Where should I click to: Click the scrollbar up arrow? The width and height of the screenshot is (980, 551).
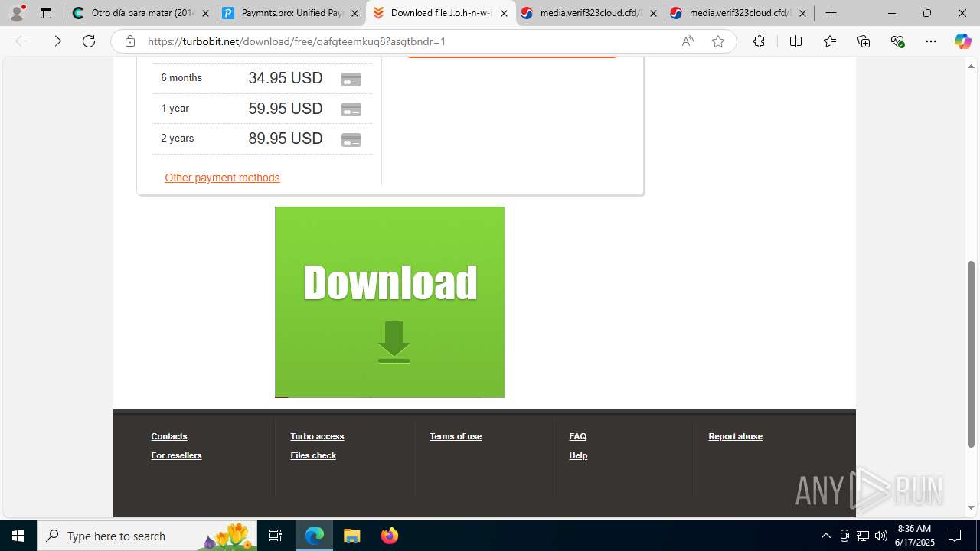[x=972, y=66]
